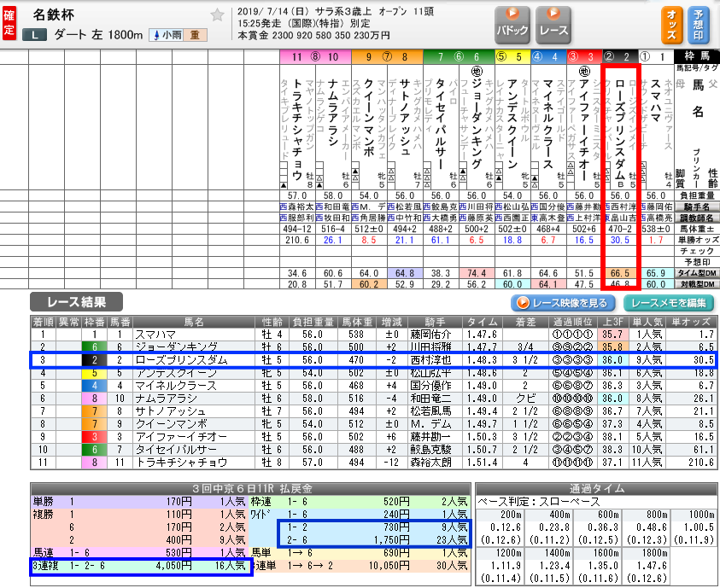Click the 枠連 1-6 520円 payout
The height and width of the screenshot is (588, 720).
[359, 502]
